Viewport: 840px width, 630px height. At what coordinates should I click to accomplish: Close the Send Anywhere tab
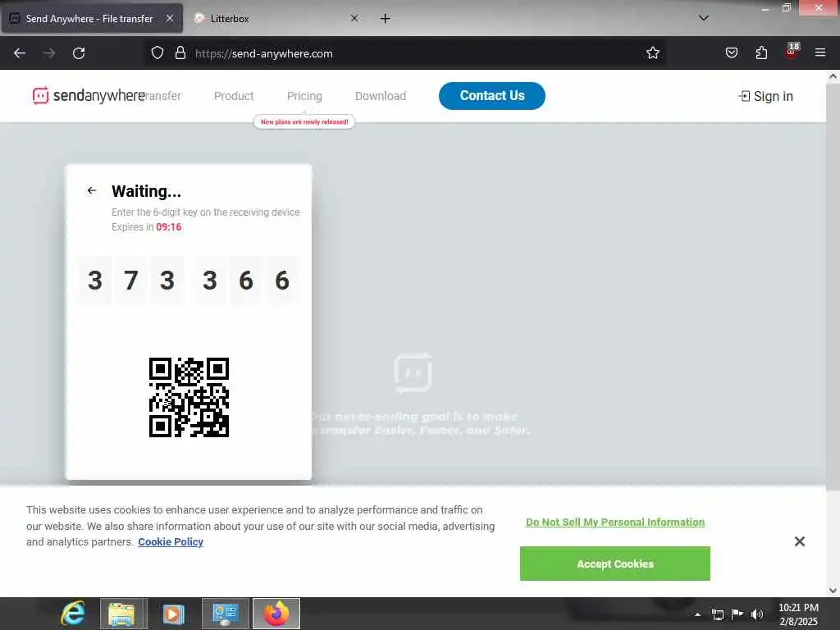(169, 18)
